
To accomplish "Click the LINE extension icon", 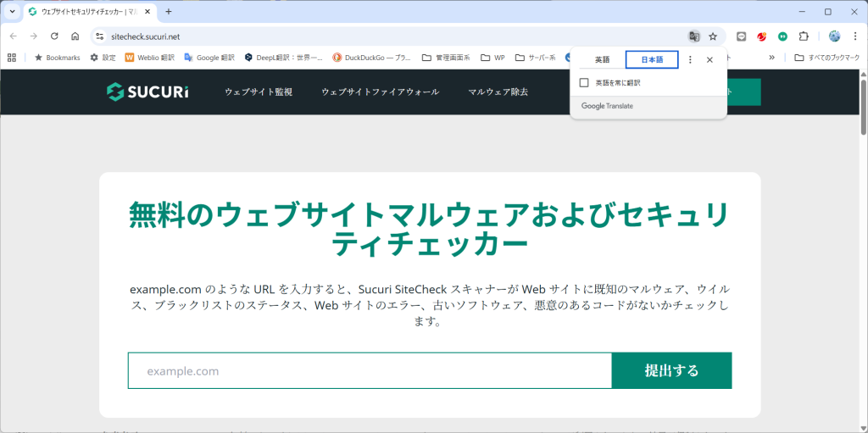I will point(741,36).
